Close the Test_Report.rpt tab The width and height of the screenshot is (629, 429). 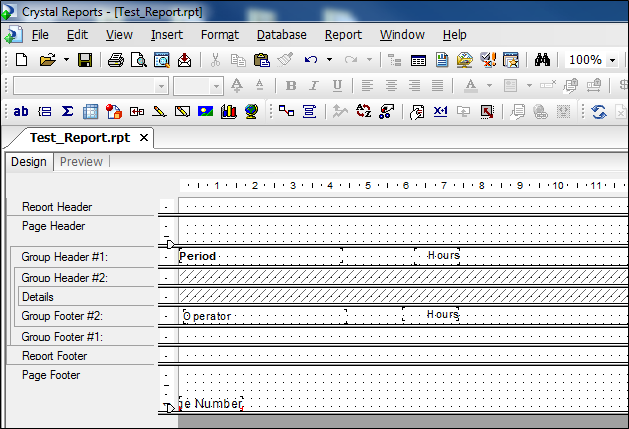[x=144, y=138]
